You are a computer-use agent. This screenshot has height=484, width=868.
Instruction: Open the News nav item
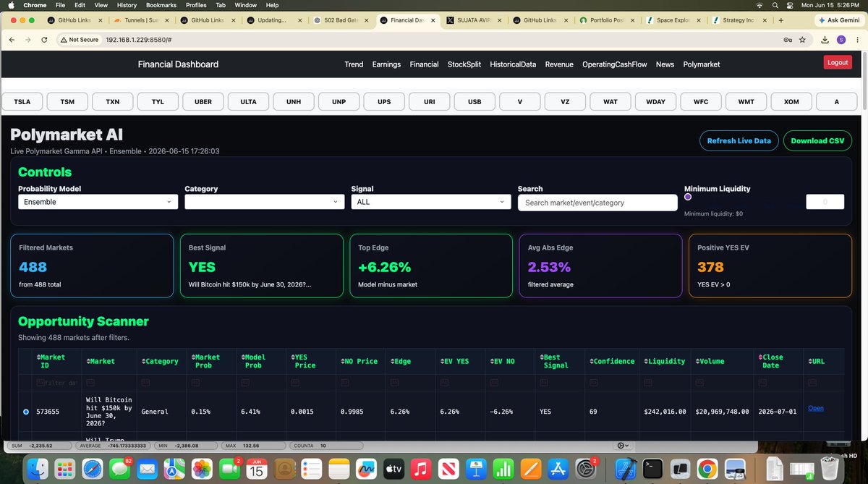665,64
